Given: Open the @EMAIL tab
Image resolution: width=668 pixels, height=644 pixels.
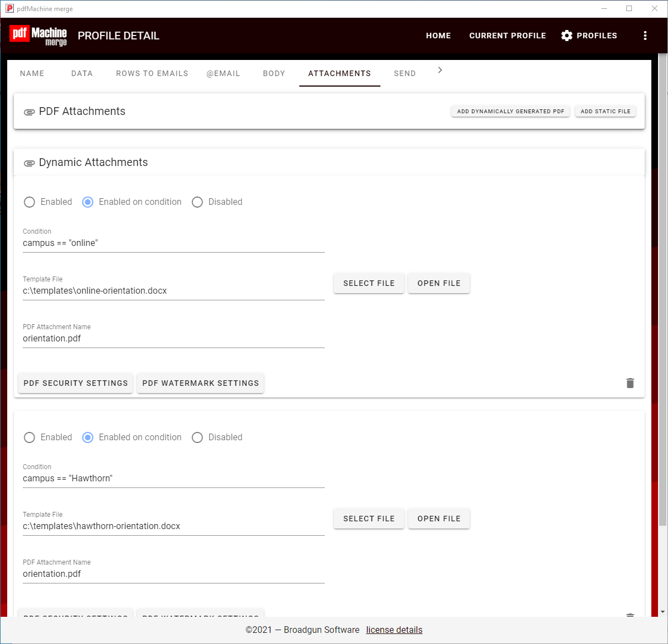Looking at the screenshot, I should (x=223, y=73).
